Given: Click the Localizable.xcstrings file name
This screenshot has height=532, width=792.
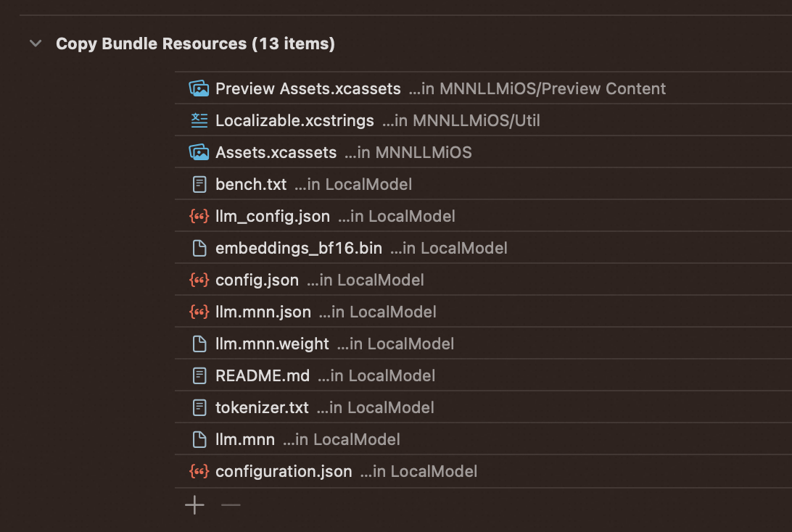Looking at the screenshot, I should (x=294, y=120).
